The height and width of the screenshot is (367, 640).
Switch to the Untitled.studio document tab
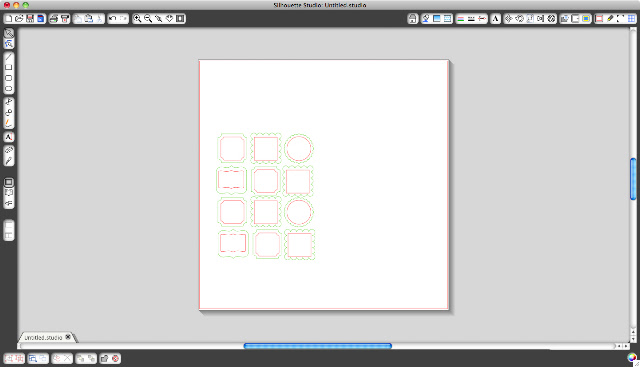point(43,337)
